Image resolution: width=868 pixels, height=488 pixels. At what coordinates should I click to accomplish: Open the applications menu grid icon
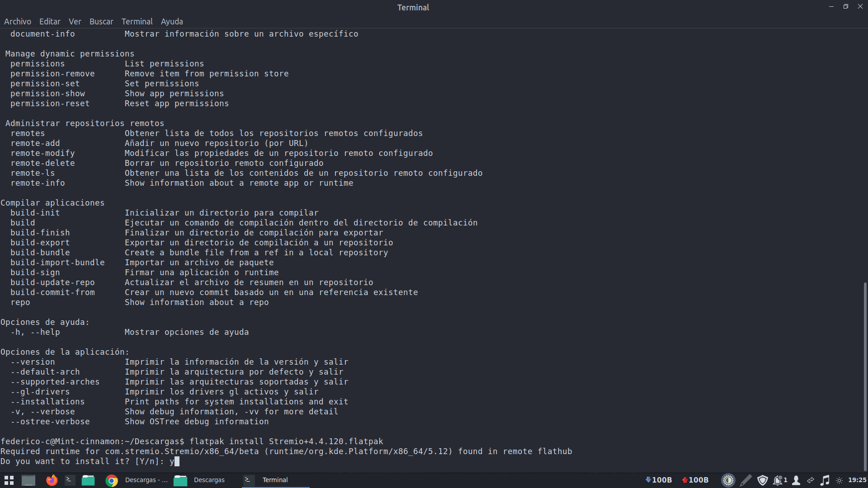click(x=9, y=480)
